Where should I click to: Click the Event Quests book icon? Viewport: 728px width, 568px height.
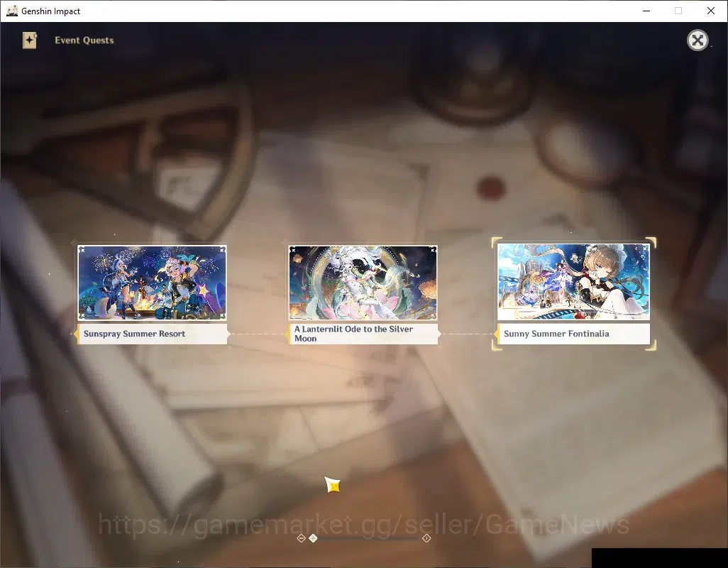click(x=30, y=40)
